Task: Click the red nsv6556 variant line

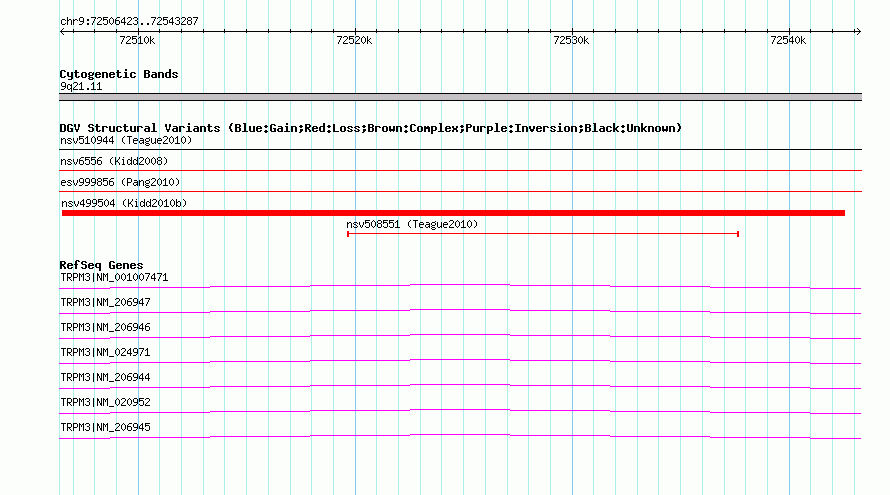Action: (x=460, y=170)
